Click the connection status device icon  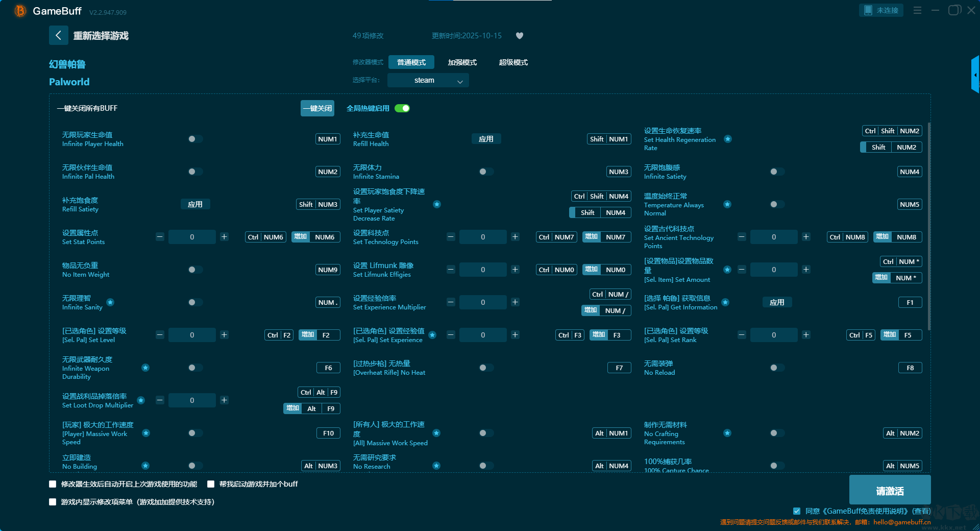(x=868, y=10)
